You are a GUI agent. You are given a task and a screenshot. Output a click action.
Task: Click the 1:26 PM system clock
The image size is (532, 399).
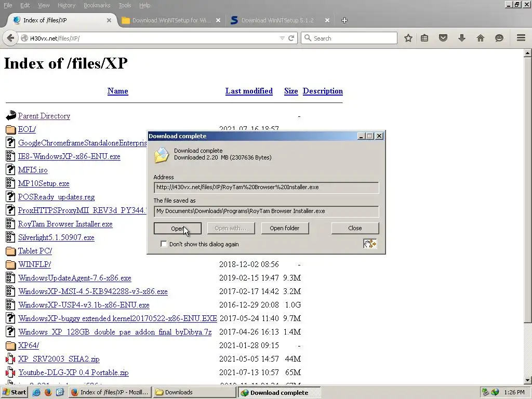click(514, 392)
